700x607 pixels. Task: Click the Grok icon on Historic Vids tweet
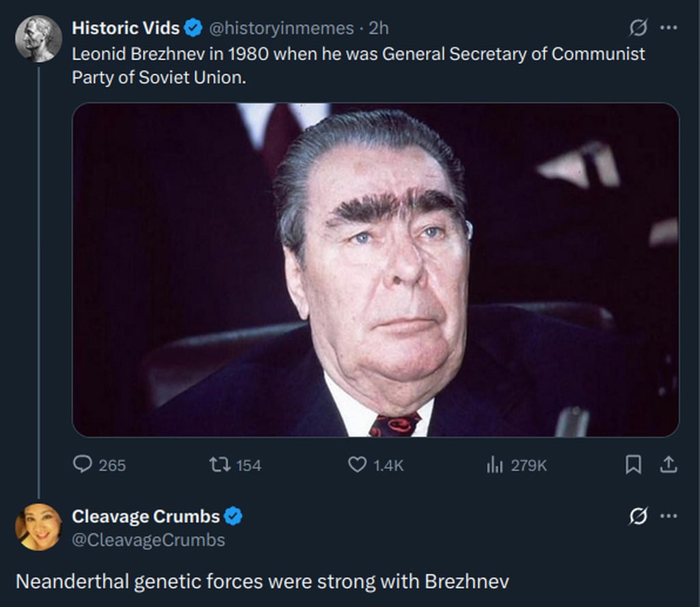[x=638, y=28]
